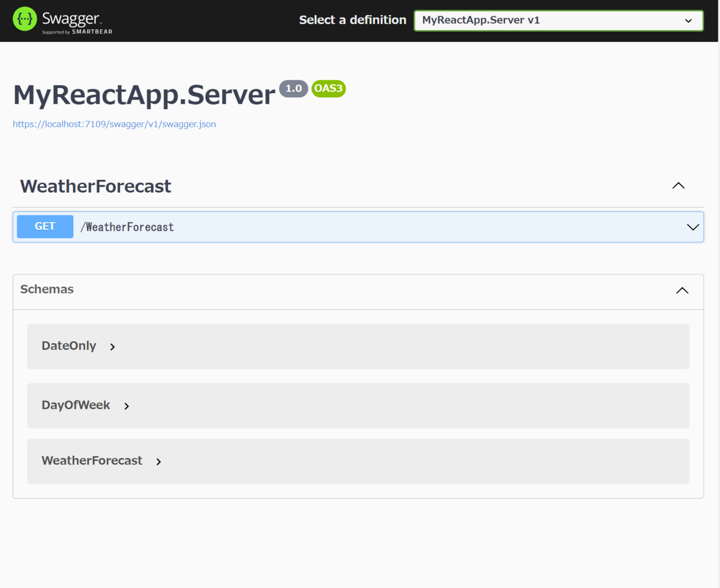Click the WeatherForecast section heading
The height and width of the screenshot is (588, 720).
tap(96, 186)
